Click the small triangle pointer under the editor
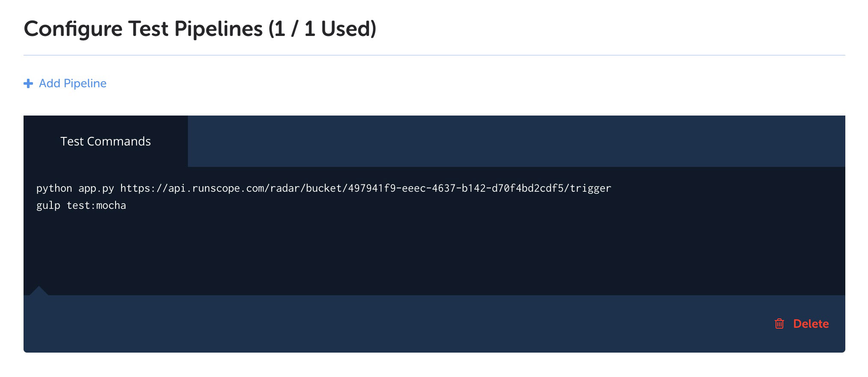Viewport: 868px width, 377px height. click(x=39, y=291)
